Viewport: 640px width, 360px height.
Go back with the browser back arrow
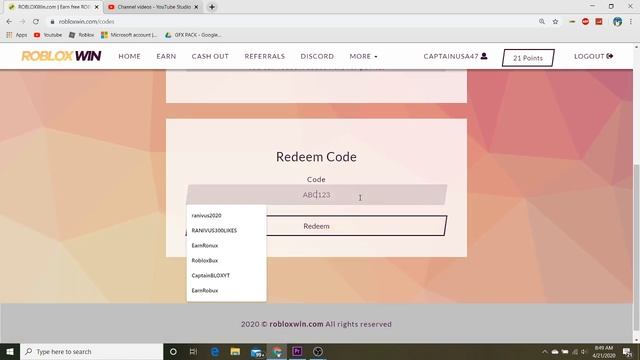pos(9,22)
